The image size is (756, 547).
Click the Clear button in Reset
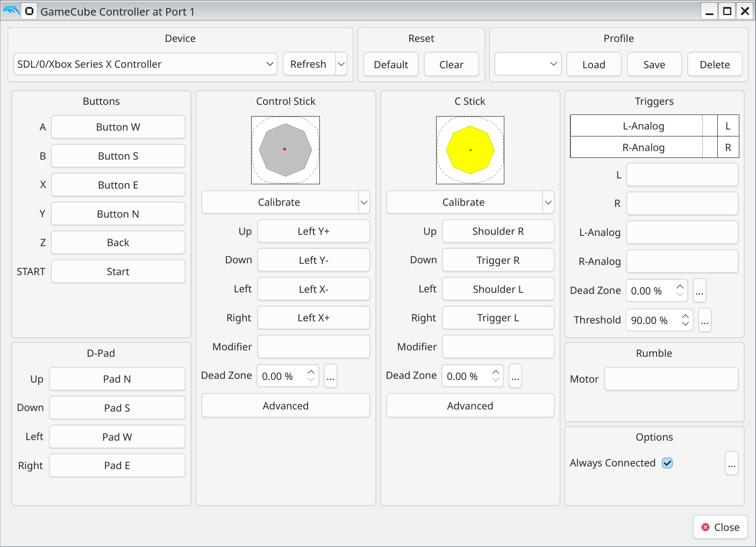pyautogui.click(x=452, y=64)
